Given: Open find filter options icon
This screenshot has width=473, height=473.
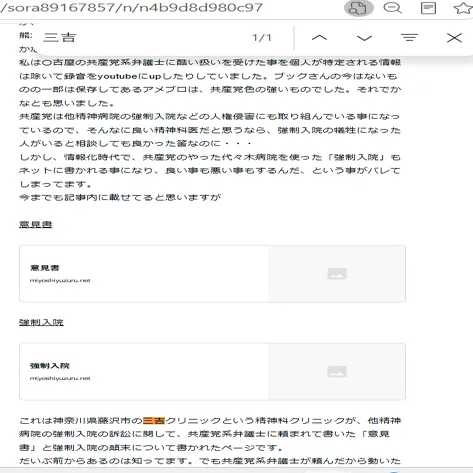Looking at the screenshot, I should click(x=409, y=37).
